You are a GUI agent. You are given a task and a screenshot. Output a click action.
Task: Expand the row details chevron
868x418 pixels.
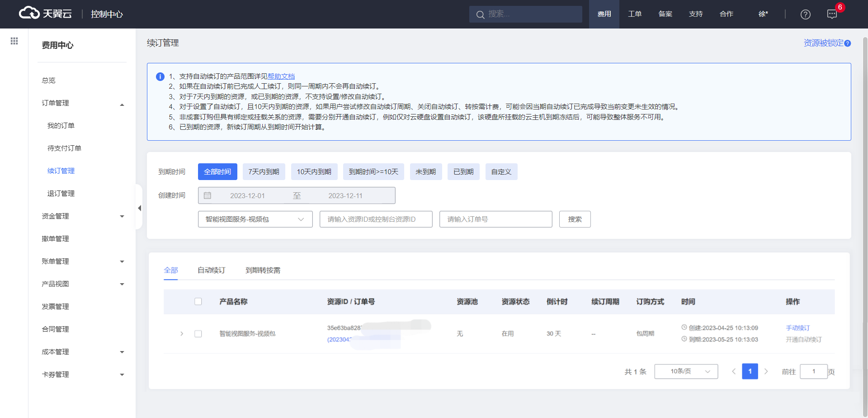click(x=182, y=334)
